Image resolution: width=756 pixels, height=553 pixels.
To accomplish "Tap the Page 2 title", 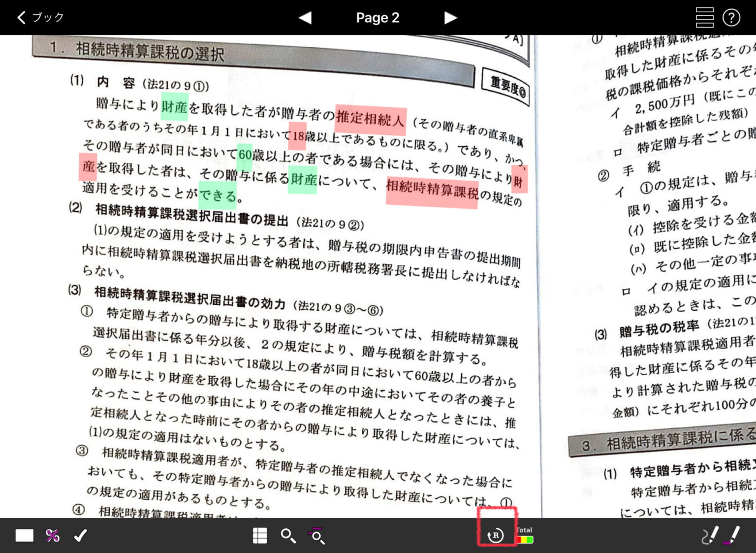I will (378, 18).
